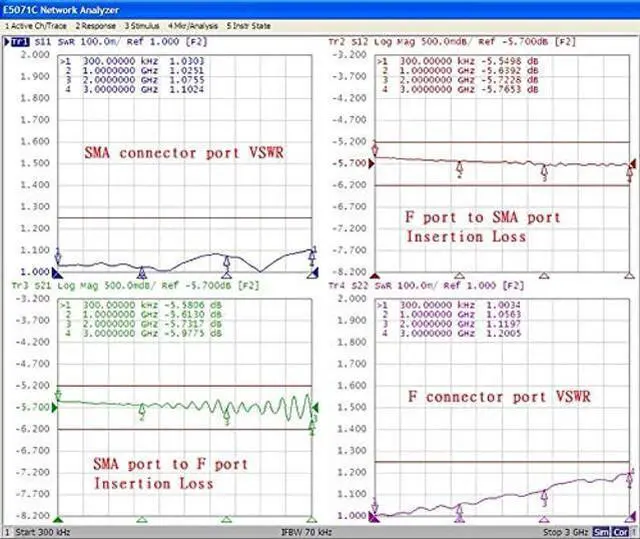The width and height of the screenshot is (640, 539).
Task: Activate trace Tr3 S21 Log Mag title
Action: [x=135, y=285]
